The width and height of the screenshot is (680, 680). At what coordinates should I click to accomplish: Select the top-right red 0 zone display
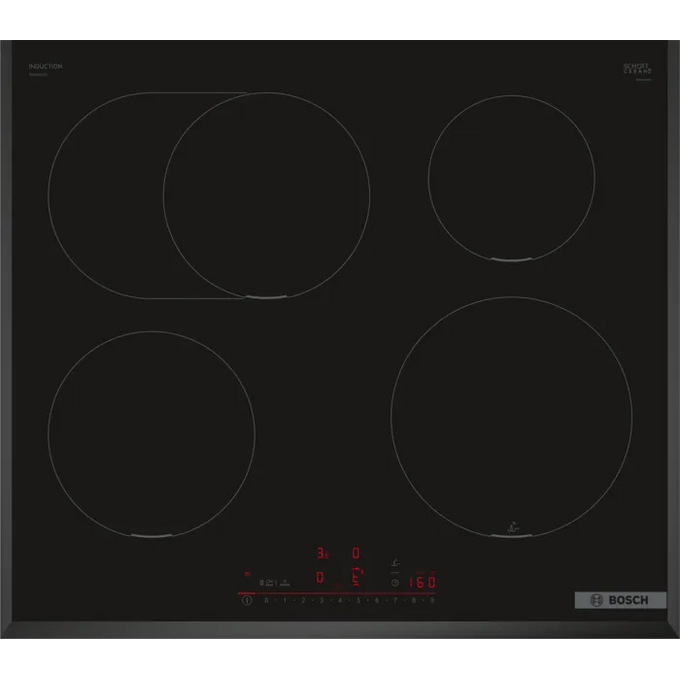(355, 552)
